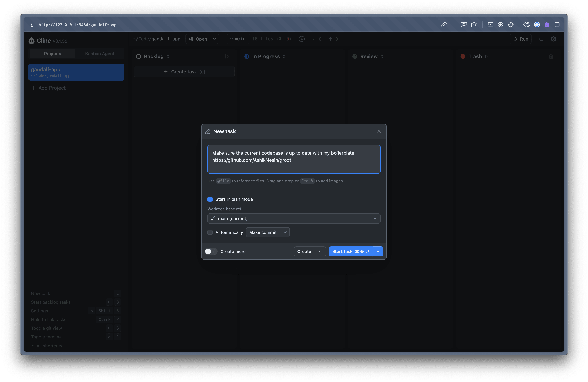The image size is (588, 382).
Task: Open settings gear icon in the toolbar
Action: pyautogui.click(x=553, y=39)
